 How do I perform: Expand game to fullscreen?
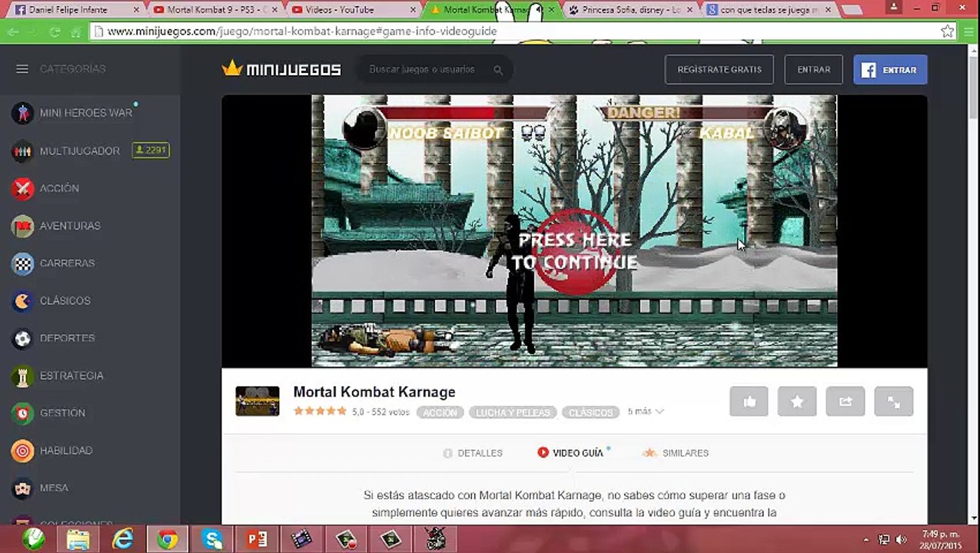point(894,401)
